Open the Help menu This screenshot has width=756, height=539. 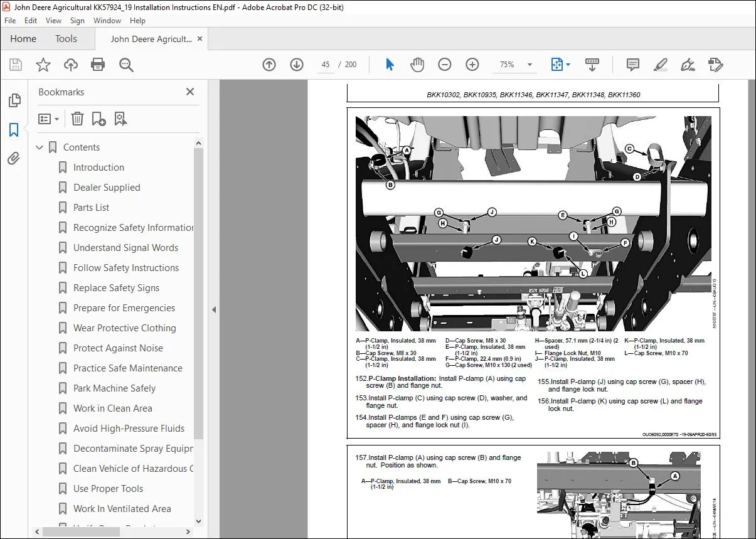[x=137, y=21]
